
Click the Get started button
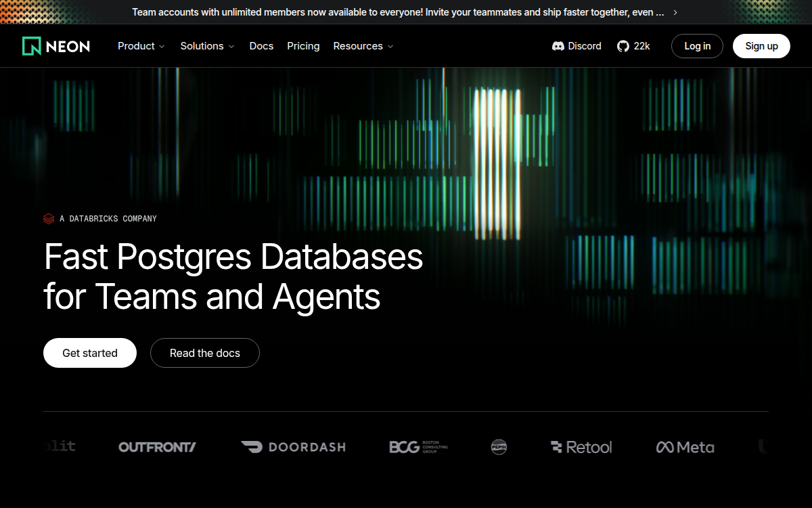point(90,353)
